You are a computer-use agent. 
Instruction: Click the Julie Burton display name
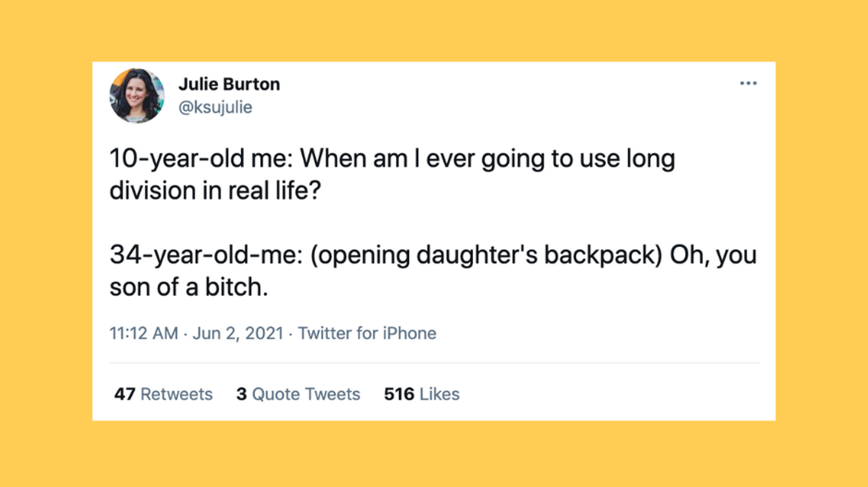(229, 84)
